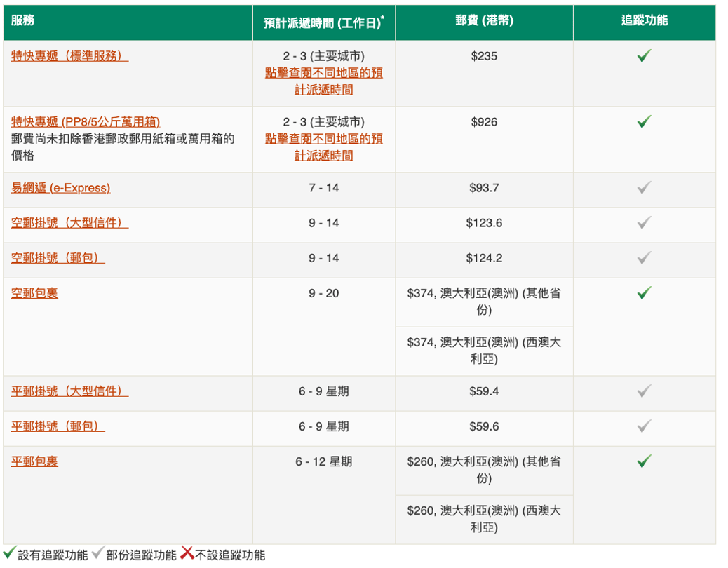Open 易網遞 (e-Express) service link
Screen dimensions: 728x568
click(x=60, y=188)
